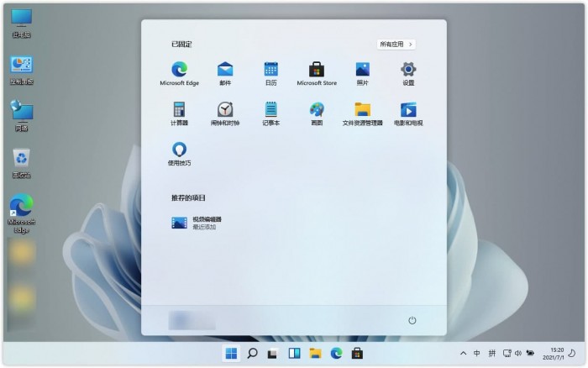The height and width of the screenshot is (368, 588).
Task: Click the 中 input language indicator
Action: pos(476,354)
